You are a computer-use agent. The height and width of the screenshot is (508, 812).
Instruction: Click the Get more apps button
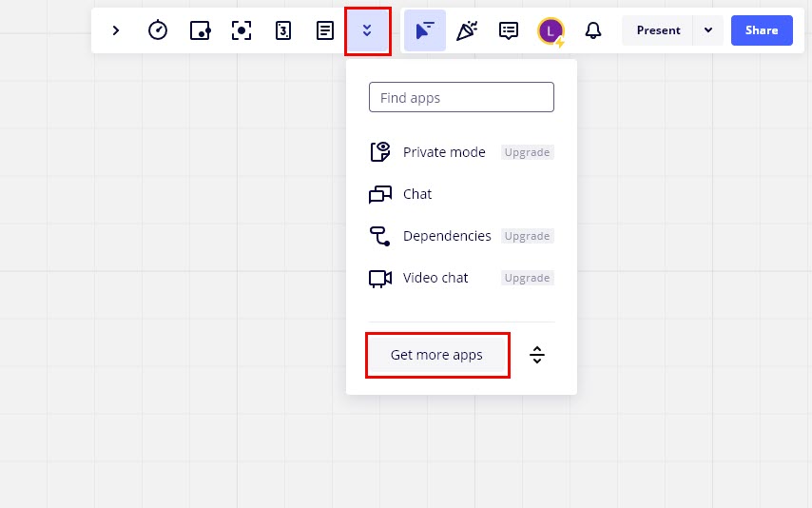(x=437, y=355)
